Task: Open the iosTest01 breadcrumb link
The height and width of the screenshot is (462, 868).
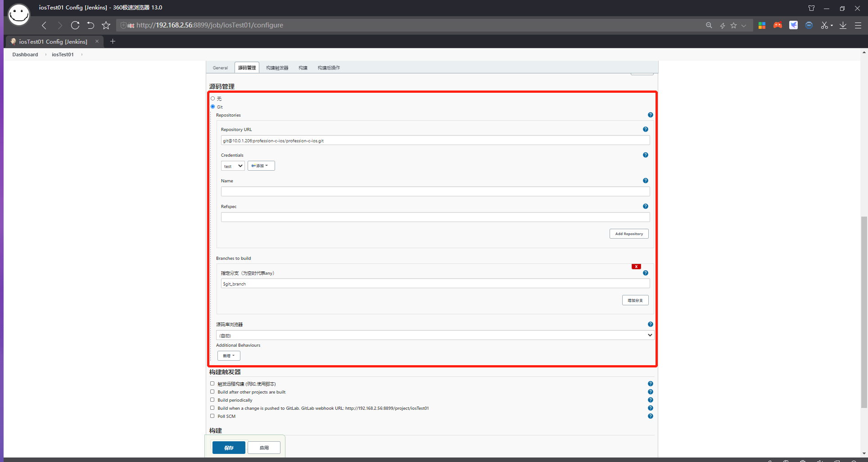Action: click(x=63, y=54)
